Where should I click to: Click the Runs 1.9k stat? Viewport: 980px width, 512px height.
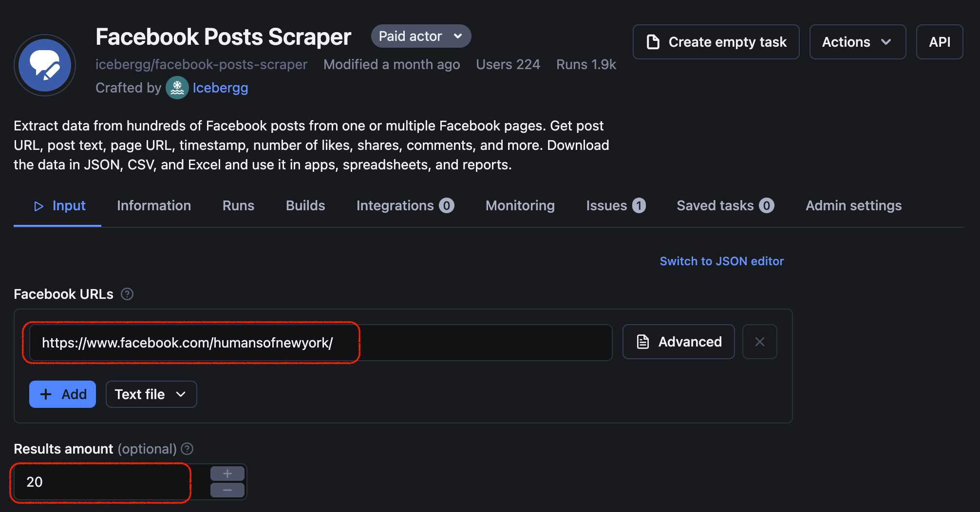tap(586, 64)
